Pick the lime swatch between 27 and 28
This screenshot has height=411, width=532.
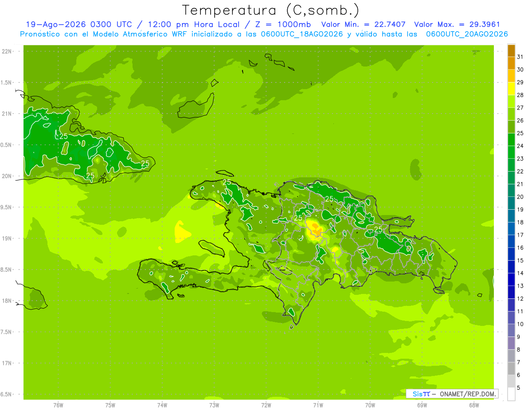[511, 102]
